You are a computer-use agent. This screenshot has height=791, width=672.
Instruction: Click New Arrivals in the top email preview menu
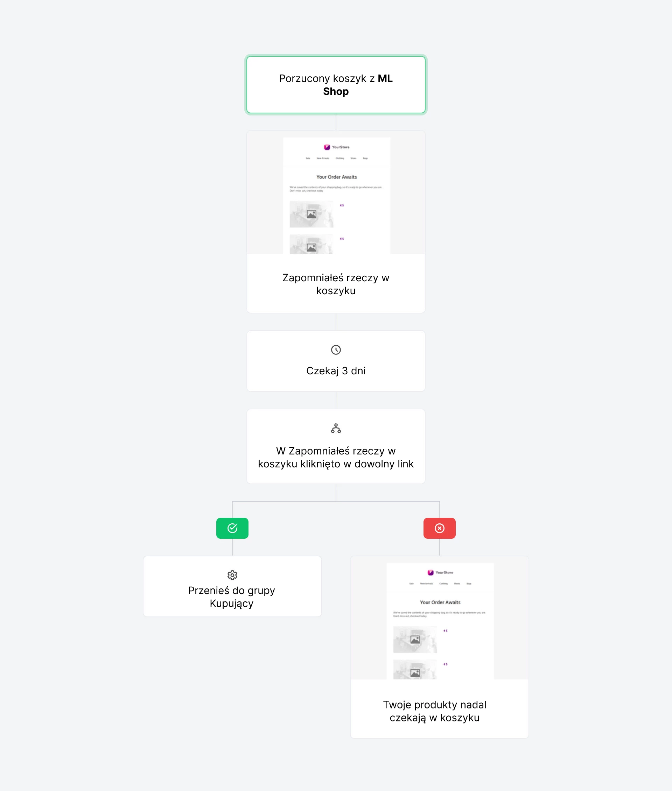tap(323, 158)
